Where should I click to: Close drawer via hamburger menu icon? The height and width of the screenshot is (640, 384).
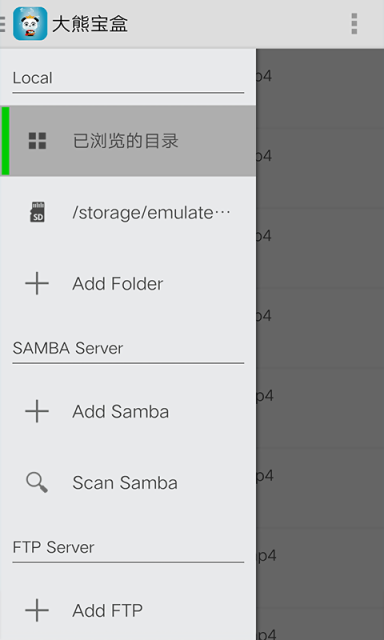click(x=2, y=24)
